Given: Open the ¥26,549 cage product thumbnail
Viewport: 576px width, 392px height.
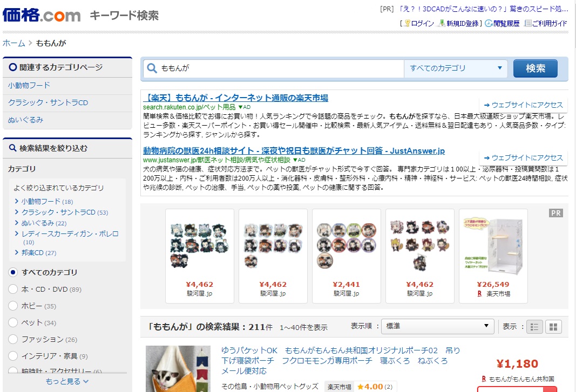Looking at the screenshot, I should 493,247.
